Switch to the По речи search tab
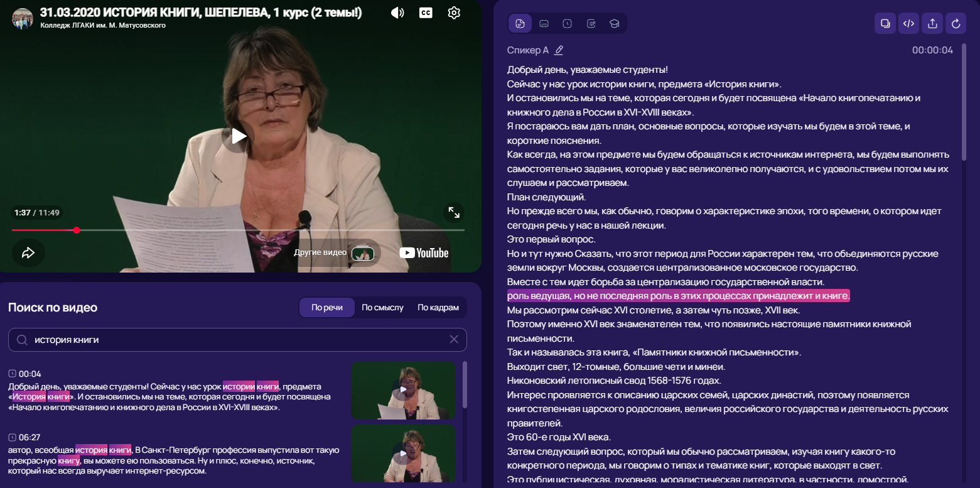Image resolution: width=980 pixels, height=488 pixels. point(327,308)
